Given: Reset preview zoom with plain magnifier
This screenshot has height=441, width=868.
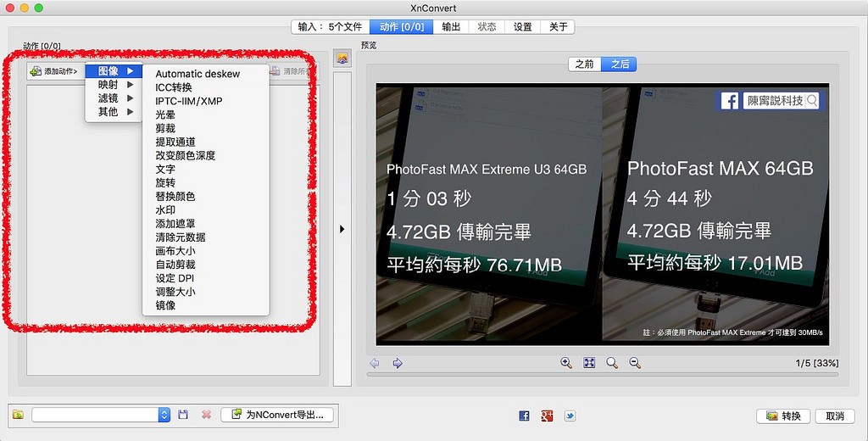Looking at the screenshot, I should [x=612, y=363].
